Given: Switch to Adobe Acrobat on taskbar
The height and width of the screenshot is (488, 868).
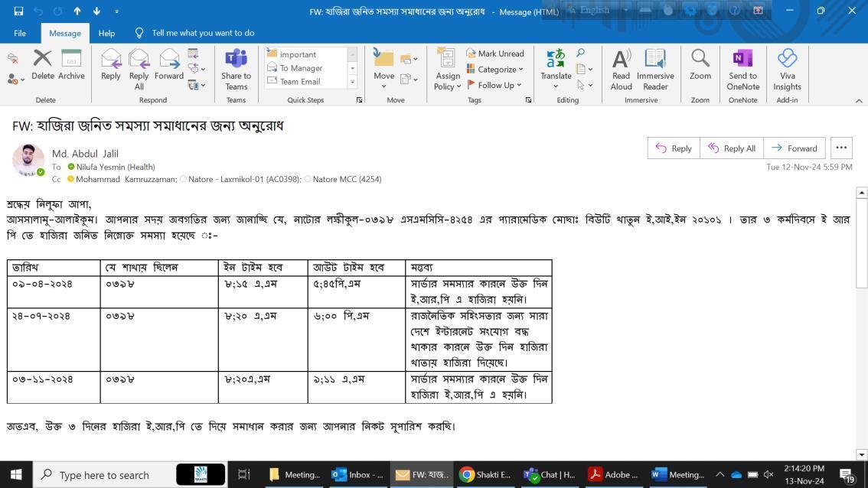Looking at the screenshot, I should pyautogui.click(x=614, y=475).
